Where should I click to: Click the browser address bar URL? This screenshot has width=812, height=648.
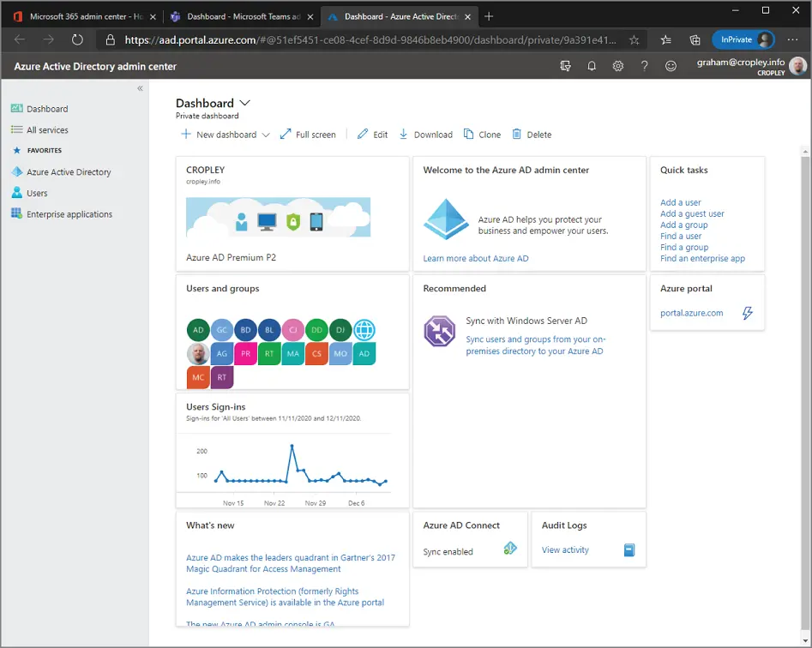pos(369,39)
